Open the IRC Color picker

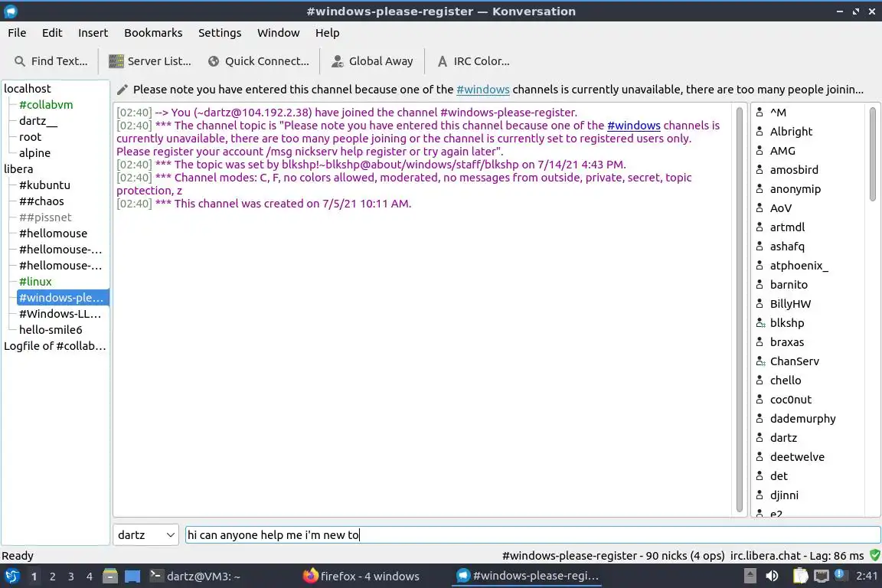pyautogui.click(x=473, y=61)
